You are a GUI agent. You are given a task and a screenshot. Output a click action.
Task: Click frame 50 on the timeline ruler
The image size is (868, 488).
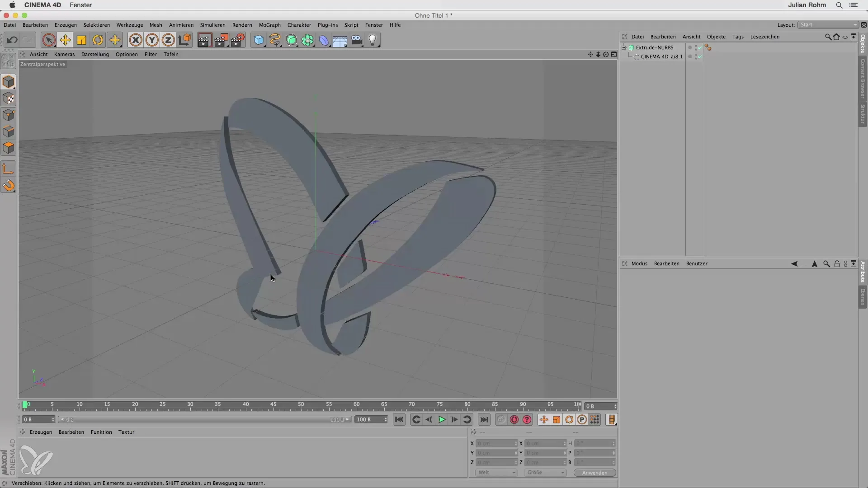(301, 405)
